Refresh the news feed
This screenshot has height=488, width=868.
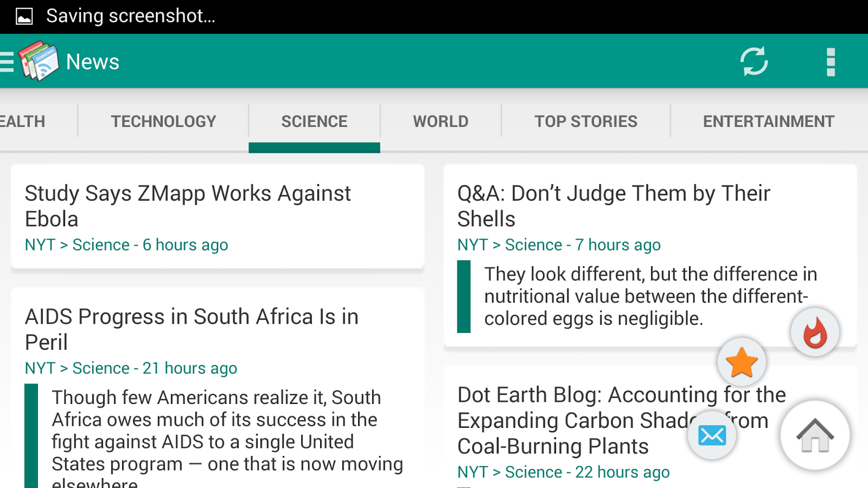754,61
